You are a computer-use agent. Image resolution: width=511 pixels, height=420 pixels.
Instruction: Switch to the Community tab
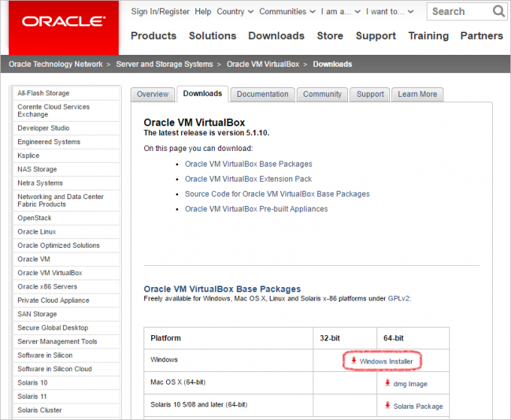point(322,95)
